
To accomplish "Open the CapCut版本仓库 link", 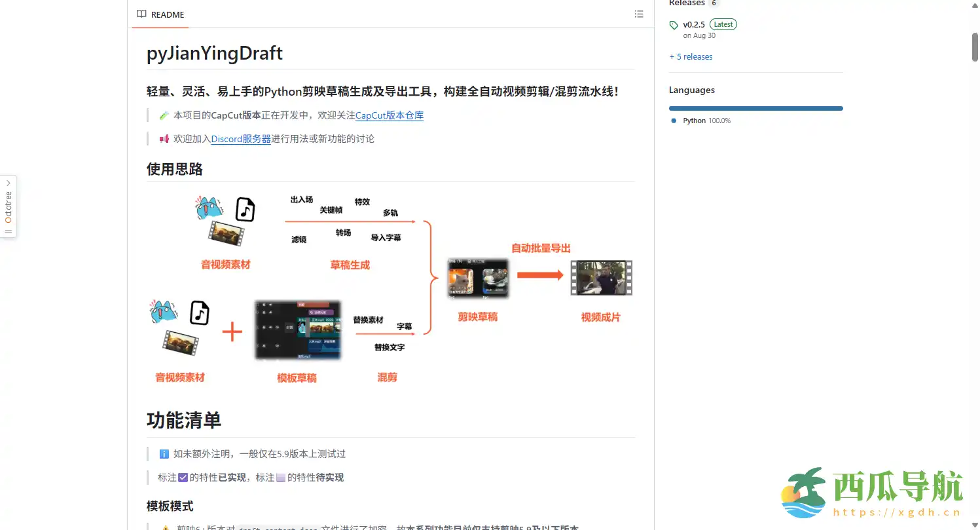I will 389,115.
